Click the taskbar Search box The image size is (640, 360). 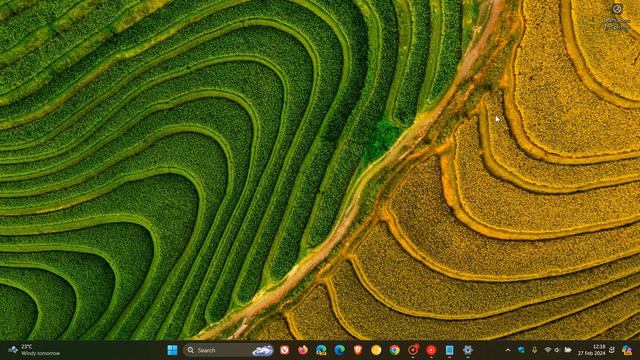coord(229,350)
